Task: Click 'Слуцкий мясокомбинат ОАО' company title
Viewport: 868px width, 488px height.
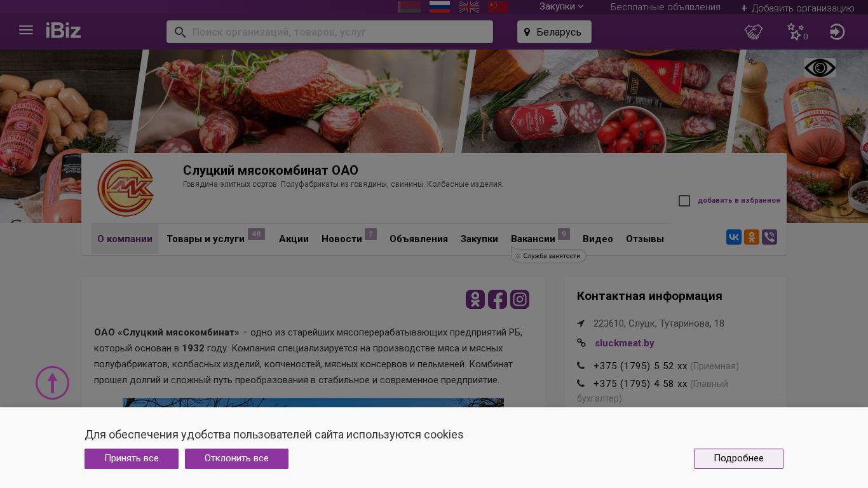Action: click(x=271, y=170)
